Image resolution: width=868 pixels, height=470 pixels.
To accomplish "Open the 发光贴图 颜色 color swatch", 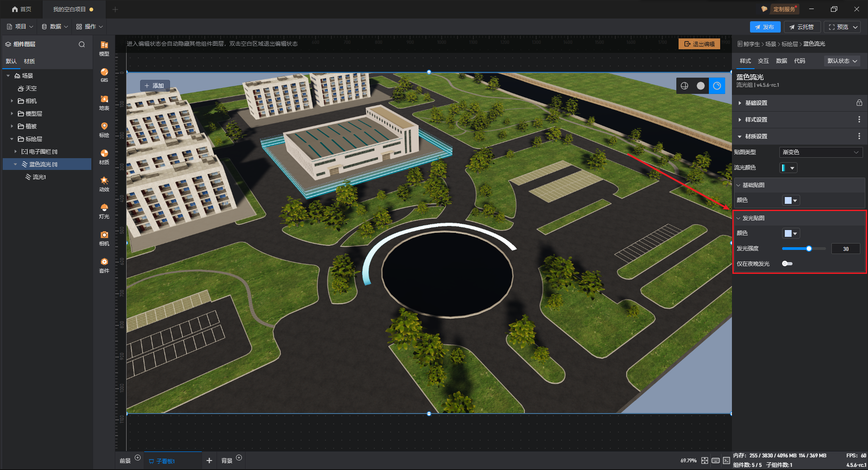I will [791, 234].
